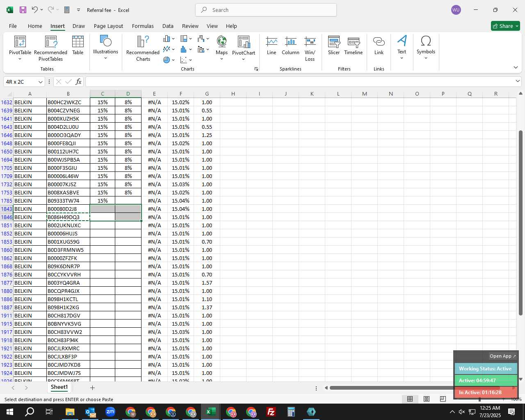Image resolution: width=525 pixels, height=420 pixels.
Task: Insert a Timeline filter
Action: tap(354, 45)
